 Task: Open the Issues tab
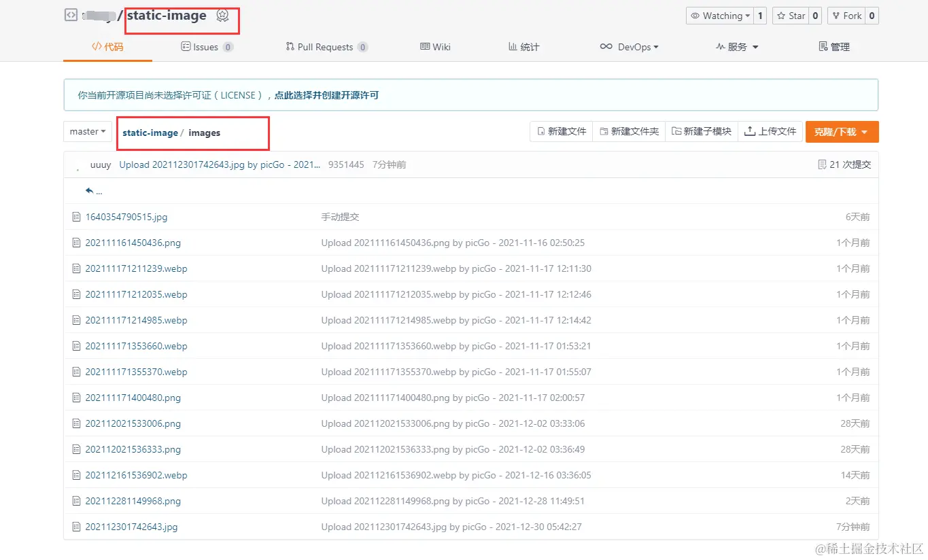[207, 47]
